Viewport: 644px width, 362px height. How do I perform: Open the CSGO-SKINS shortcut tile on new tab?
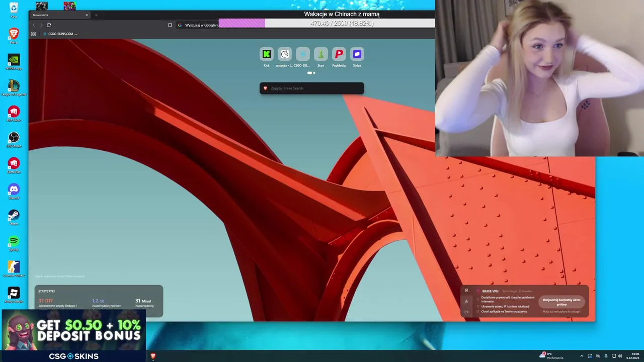click(303, 54)
